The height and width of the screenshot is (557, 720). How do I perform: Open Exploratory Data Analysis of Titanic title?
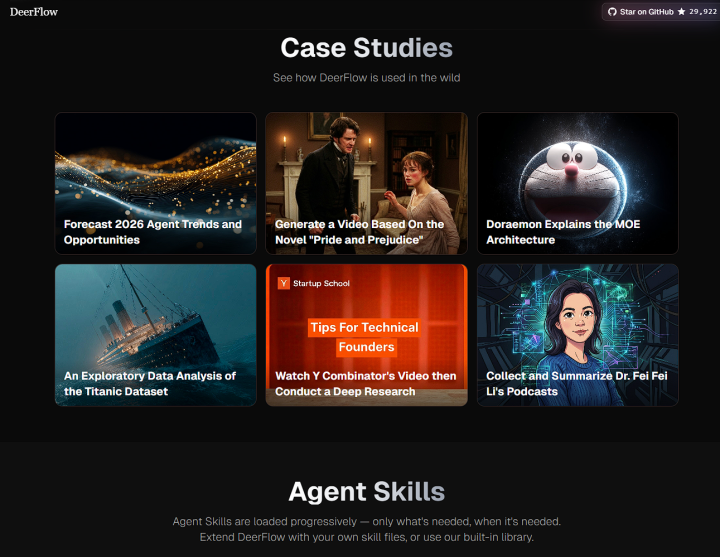point(150,383)
